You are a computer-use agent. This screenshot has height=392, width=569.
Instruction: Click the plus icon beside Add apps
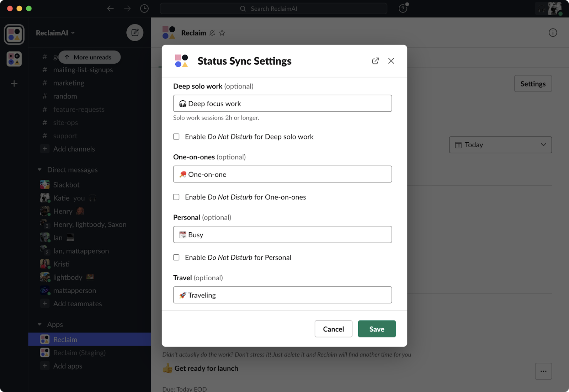(x=45, y=366)
